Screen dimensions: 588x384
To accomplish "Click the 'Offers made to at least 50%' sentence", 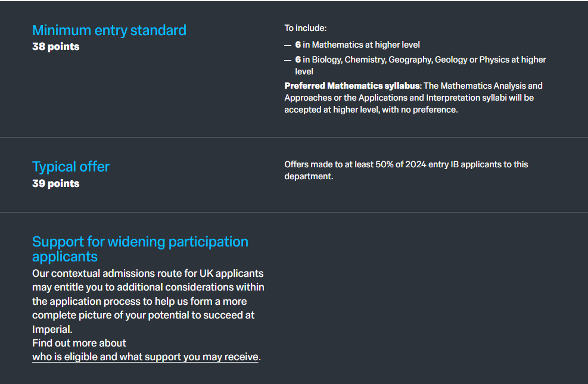I will point(406,164).
